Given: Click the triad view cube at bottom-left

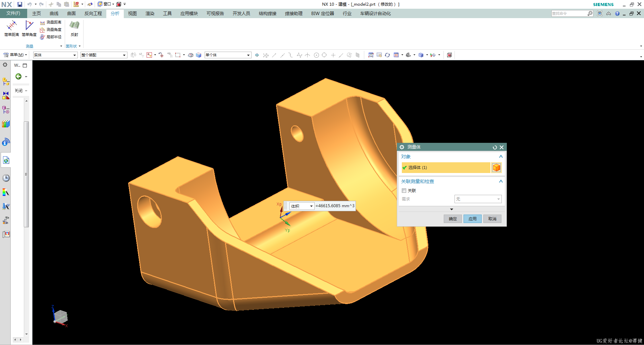Looking at the screenshot, I should click(60, 317).
